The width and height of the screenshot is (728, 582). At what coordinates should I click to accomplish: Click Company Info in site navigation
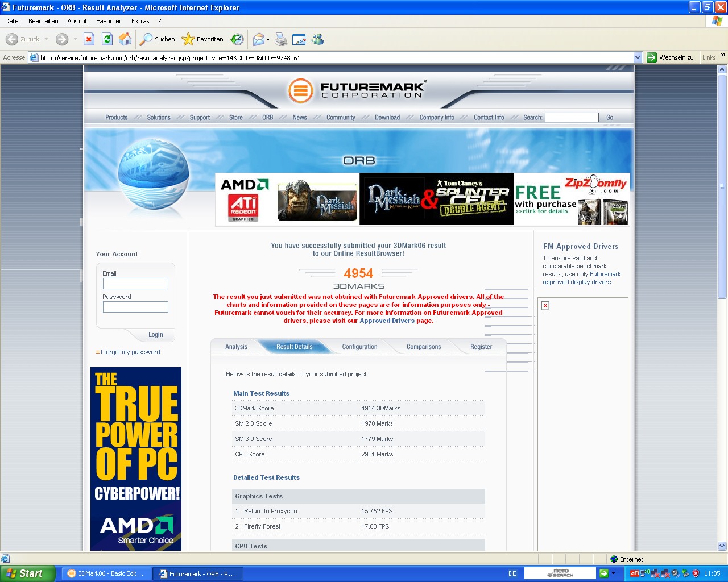click(x=437, y=118)
